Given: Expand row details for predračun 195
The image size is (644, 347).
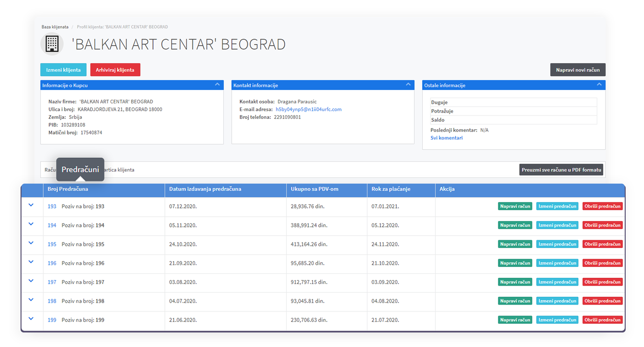Looking at the screenshot, I should coord(31,243).
